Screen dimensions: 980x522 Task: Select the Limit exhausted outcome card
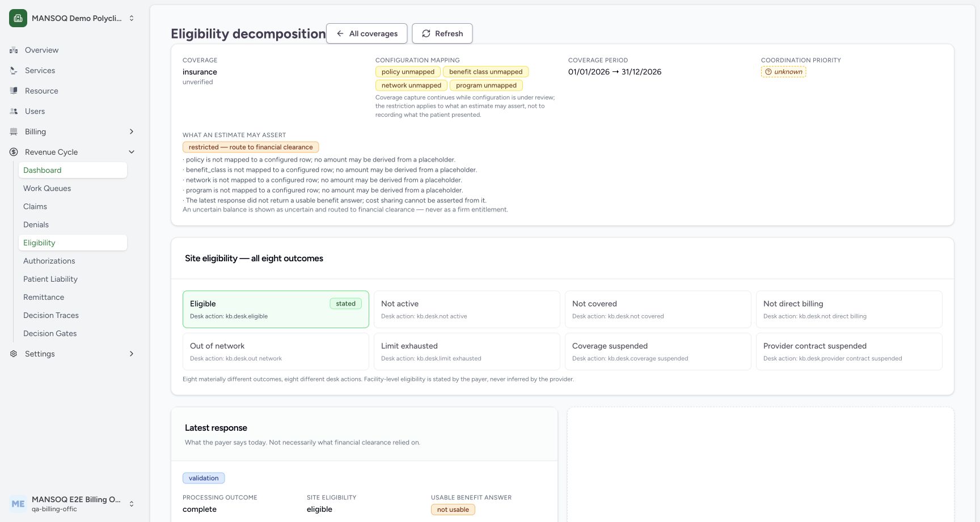[467, 351]
